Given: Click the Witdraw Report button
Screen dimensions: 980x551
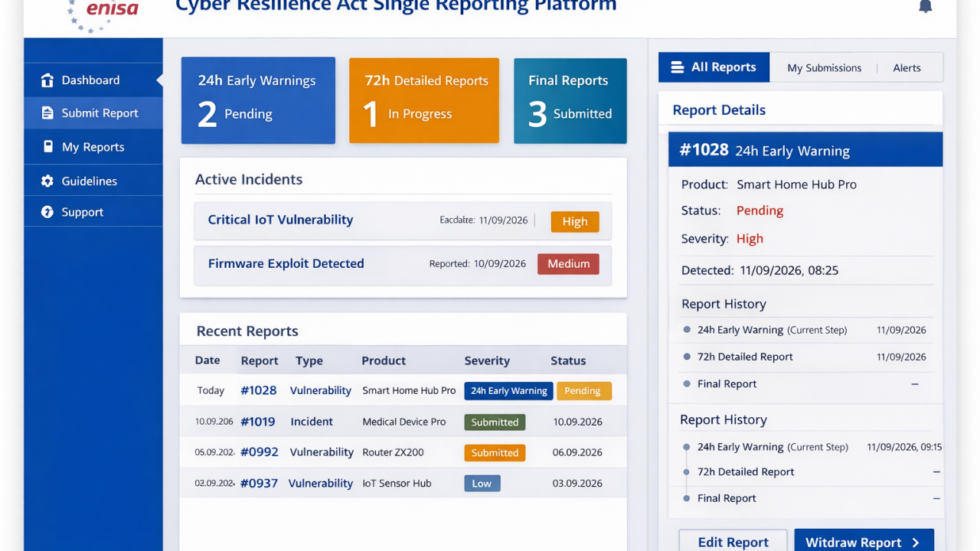Looking at the screenshot, I should click(x=864, y=540).
